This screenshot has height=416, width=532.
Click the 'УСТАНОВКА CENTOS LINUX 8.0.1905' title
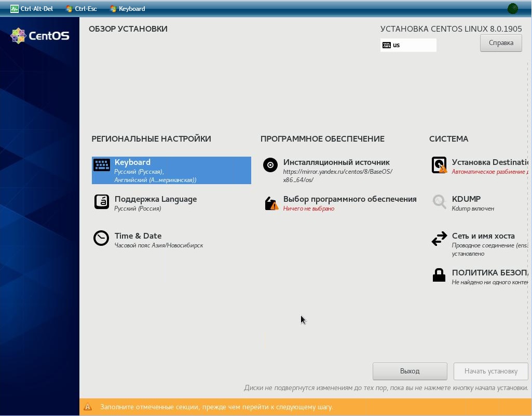(x=451, y=29)
